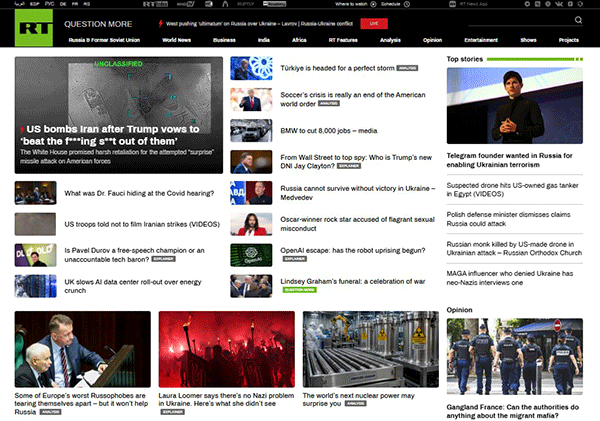
Task: Open the Entertainment section
Action: point(481,40)
